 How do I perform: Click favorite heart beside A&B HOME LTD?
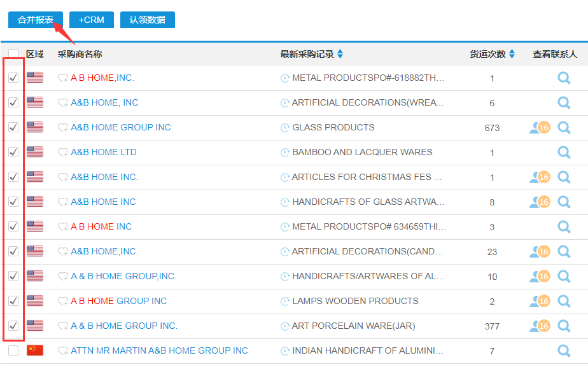click(62, 152)
